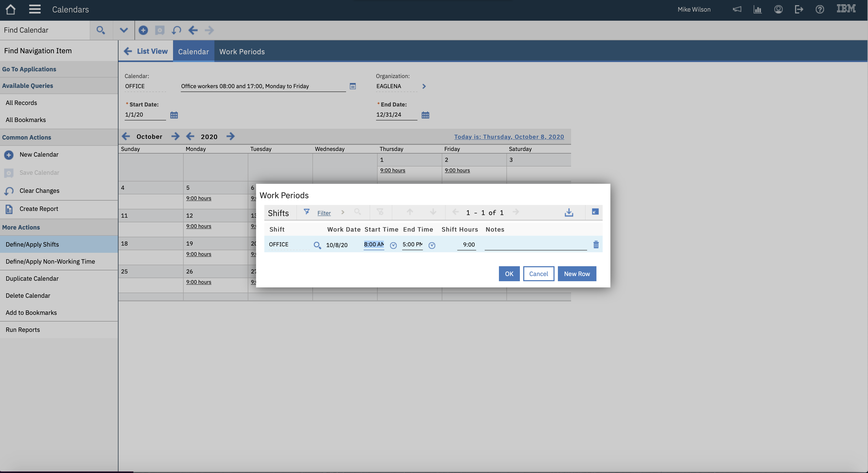Expand the Filter options chevron
Screen dimensions: 868x473
pos(343,212)
